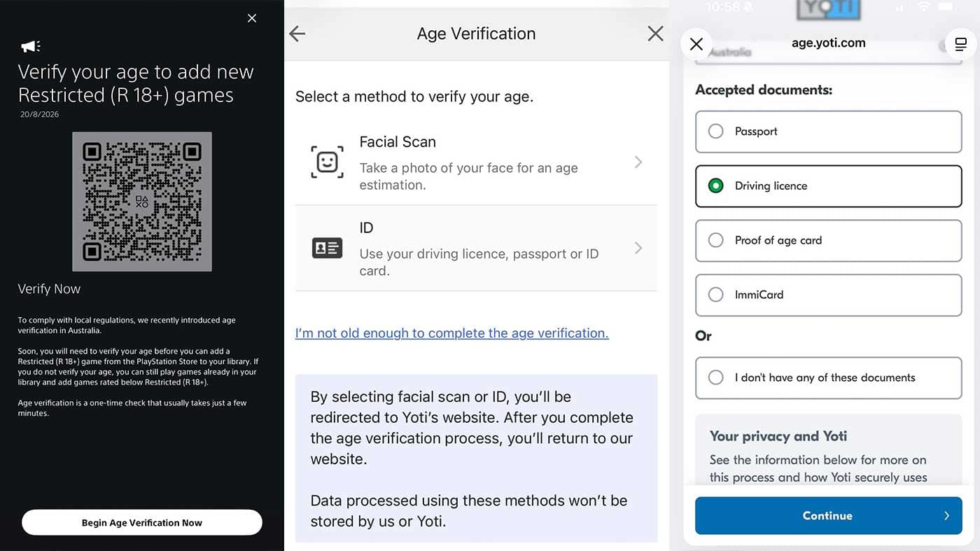Image resolution: width=980 pixels, height=551 pixels.
Task: Select the ImmiCard radio option
Action: pyautogui.click(x=828, y=295)
